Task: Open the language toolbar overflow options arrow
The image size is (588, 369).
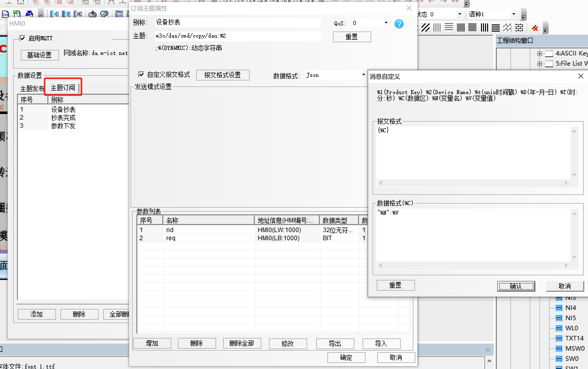Action: pos(523,15)
